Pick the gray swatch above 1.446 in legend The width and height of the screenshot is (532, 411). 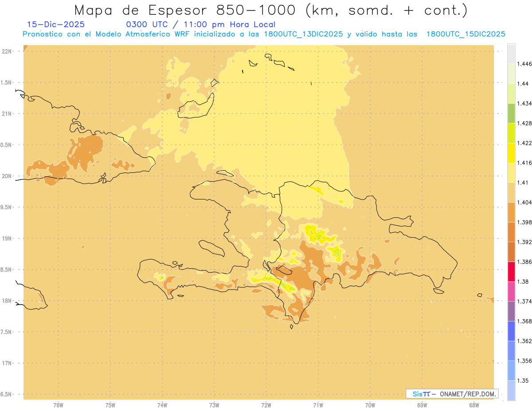511,54
